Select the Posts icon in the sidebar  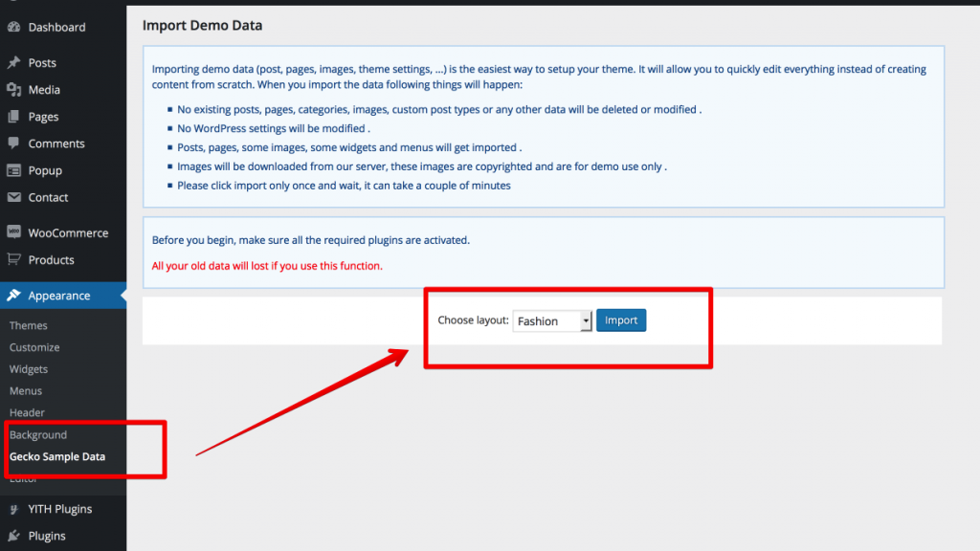coord(13,62)
